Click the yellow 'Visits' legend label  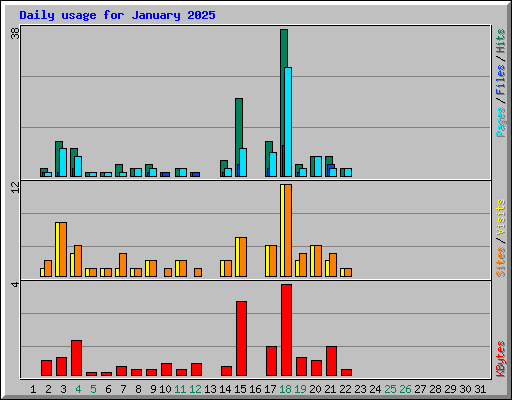(500, 218)
